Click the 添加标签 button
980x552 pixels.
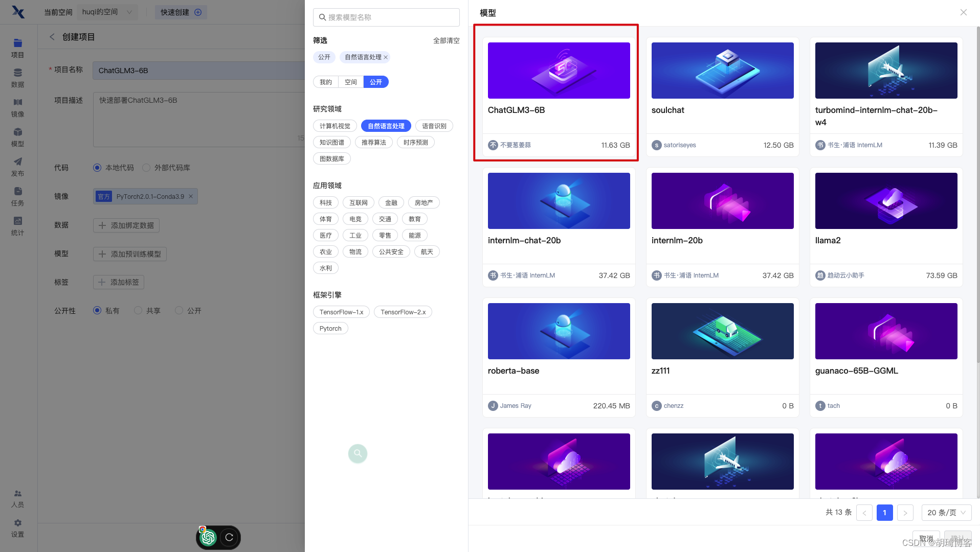point(119,282)
